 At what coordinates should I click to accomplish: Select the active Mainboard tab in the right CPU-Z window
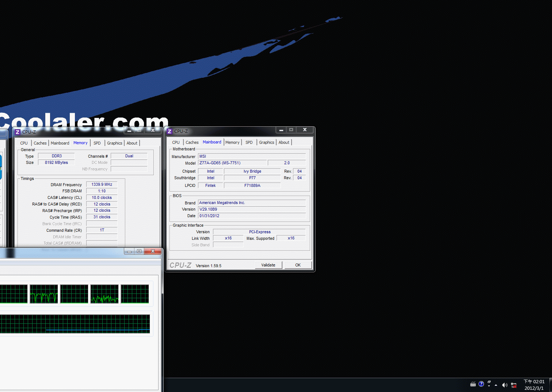pos(212,142)
